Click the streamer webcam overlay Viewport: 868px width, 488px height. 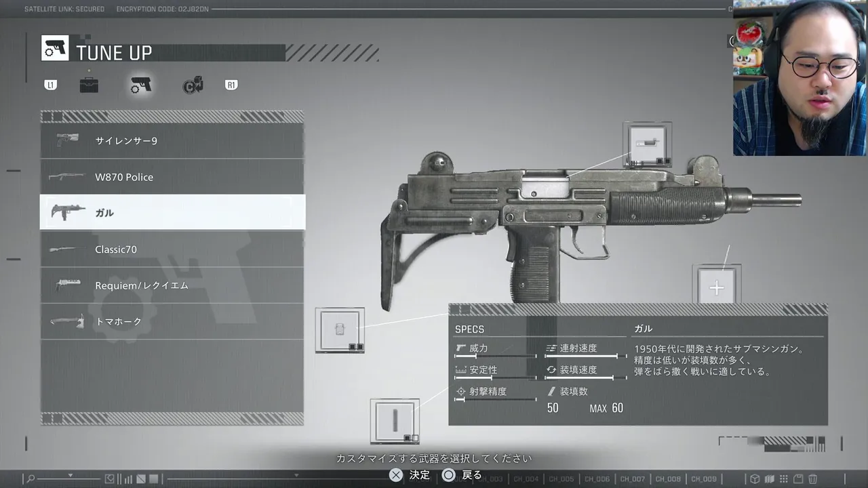800,78
